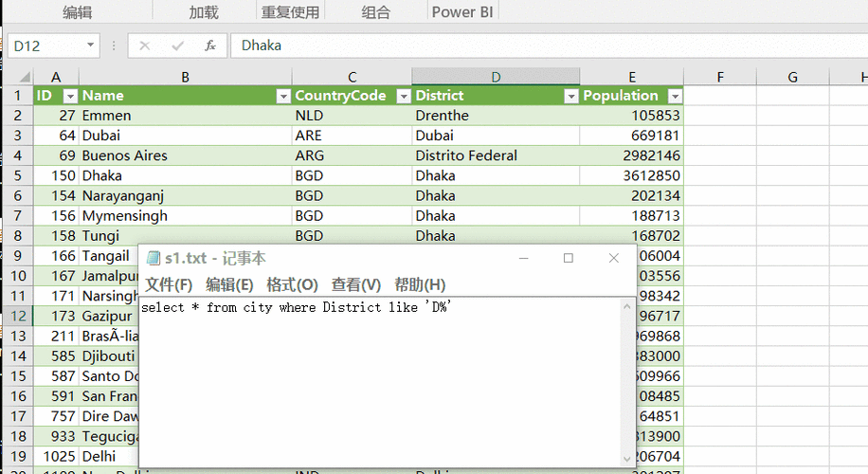Viewport: 868px width, 474px height.
Task: Open Notepad 格式(O) menu
Action: pyautogui.click(x=292, y=284)
